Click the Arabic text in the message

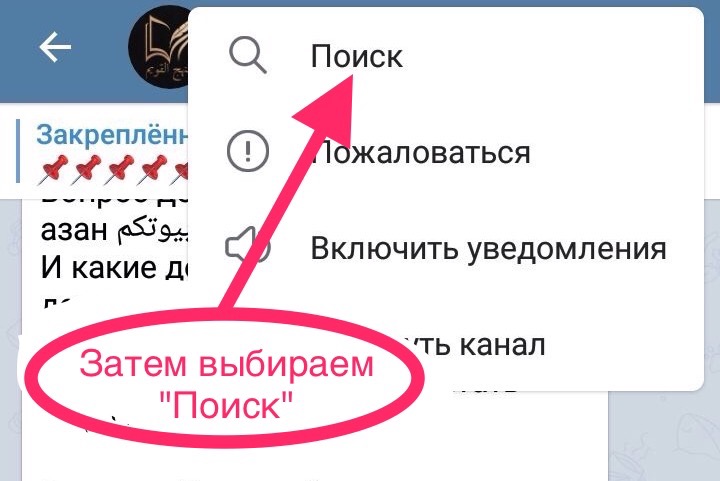pyautogui.click(x=149, y=230)
